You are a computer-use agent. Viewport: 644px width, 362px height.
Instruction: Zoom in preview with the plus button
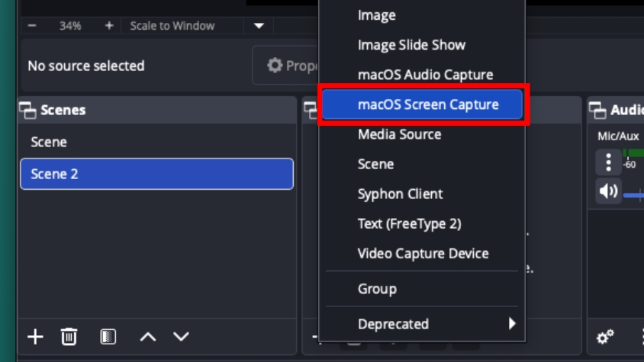point(109,26)
